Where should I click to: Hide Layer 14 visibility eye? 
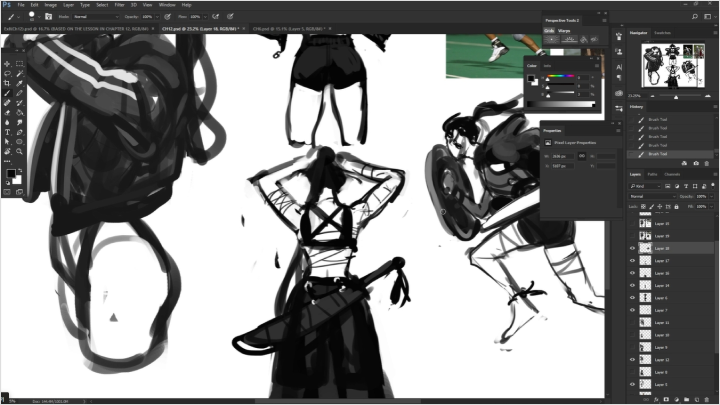pyautogui.click(x=632, y=285)
